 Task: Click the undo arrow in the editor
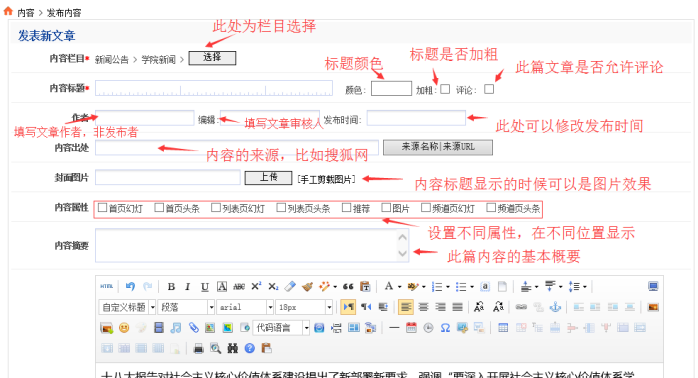[x=130, y=286]
